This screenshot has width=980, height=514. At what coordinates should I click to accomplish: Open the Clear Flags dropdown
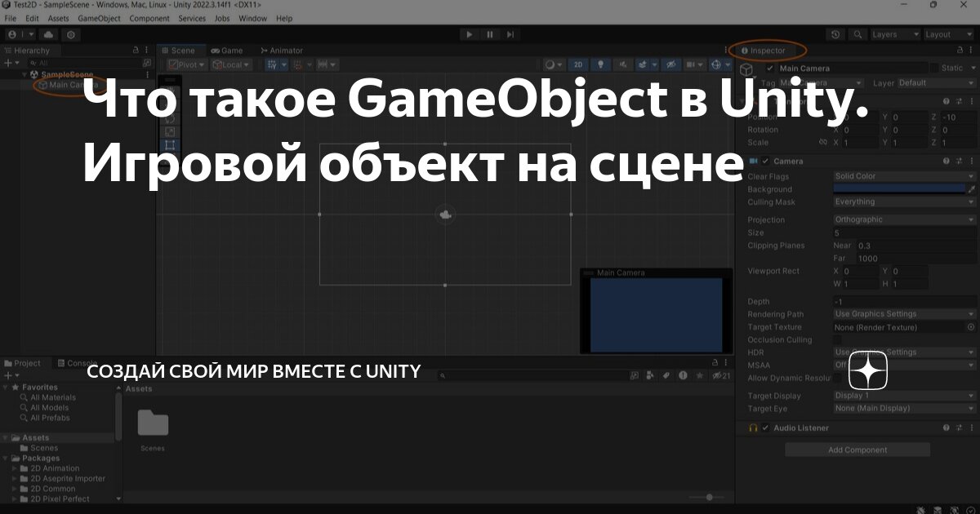(x=902, y=175)
